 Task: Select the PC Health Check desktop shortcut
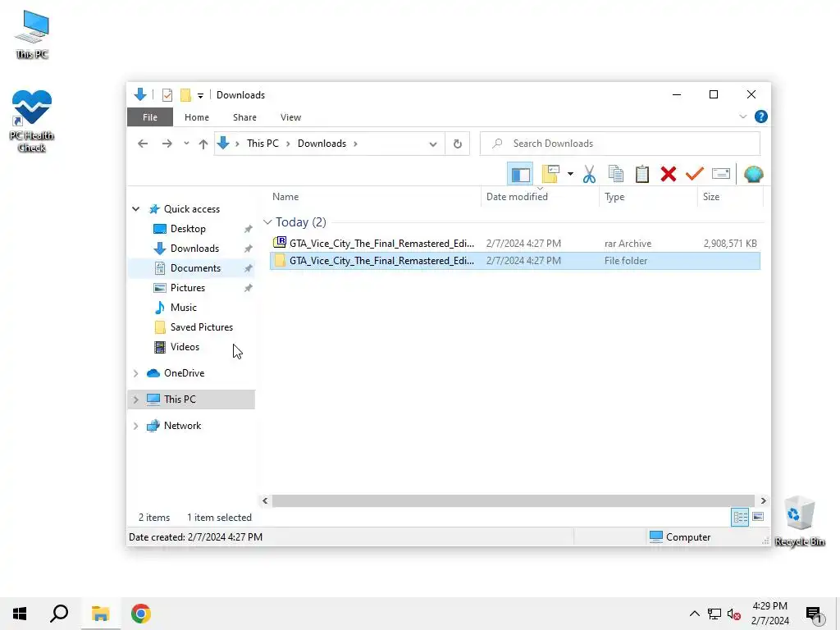[x=32, y=122]
